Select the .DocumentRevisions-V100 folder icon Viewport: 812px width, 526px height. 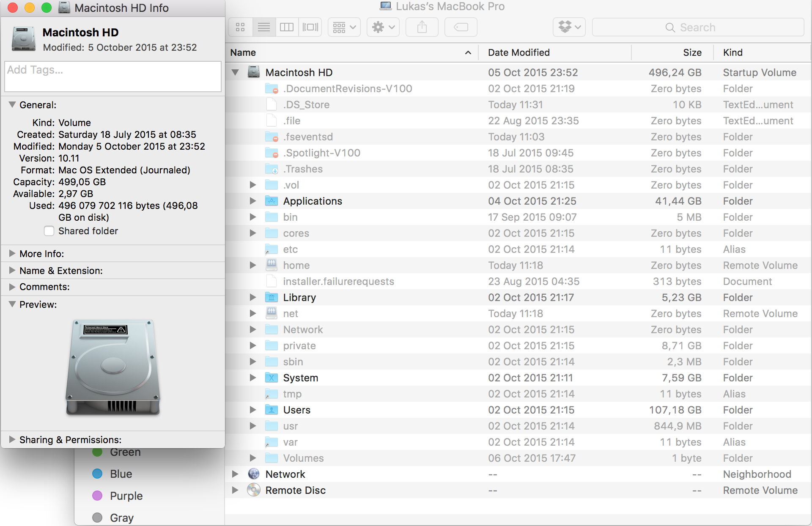272,88
